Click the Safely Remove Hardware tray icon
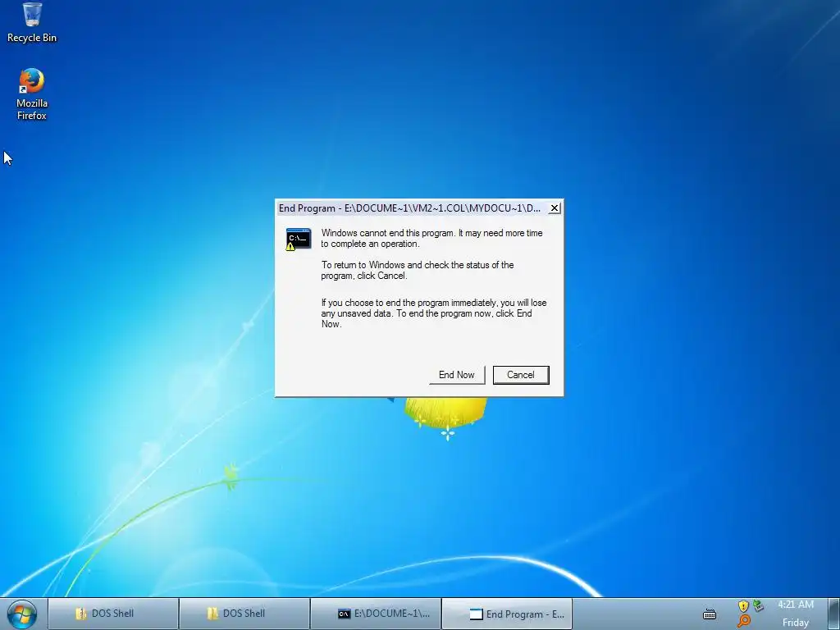Viewport: 840px width, 630px height. 758,606
